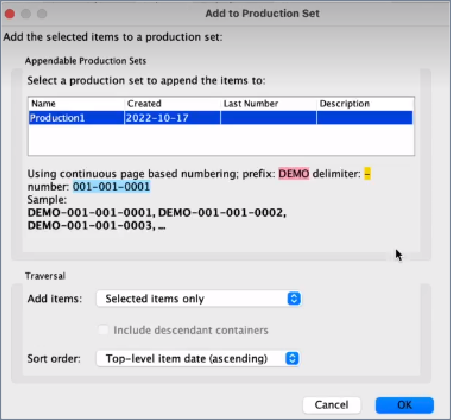
Task: Sort by the Name column header
Action: (76, 103)
